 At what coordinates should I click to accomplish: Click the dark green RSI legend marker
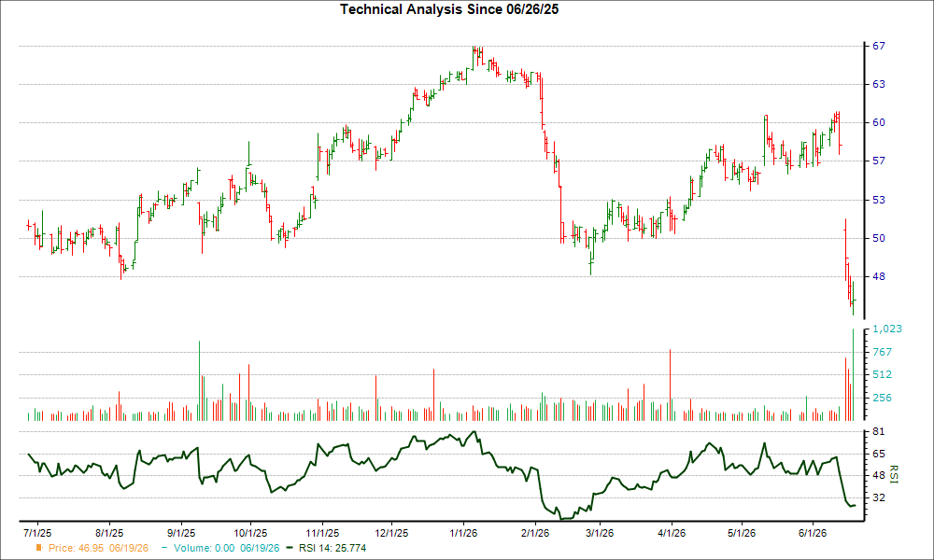290,548
